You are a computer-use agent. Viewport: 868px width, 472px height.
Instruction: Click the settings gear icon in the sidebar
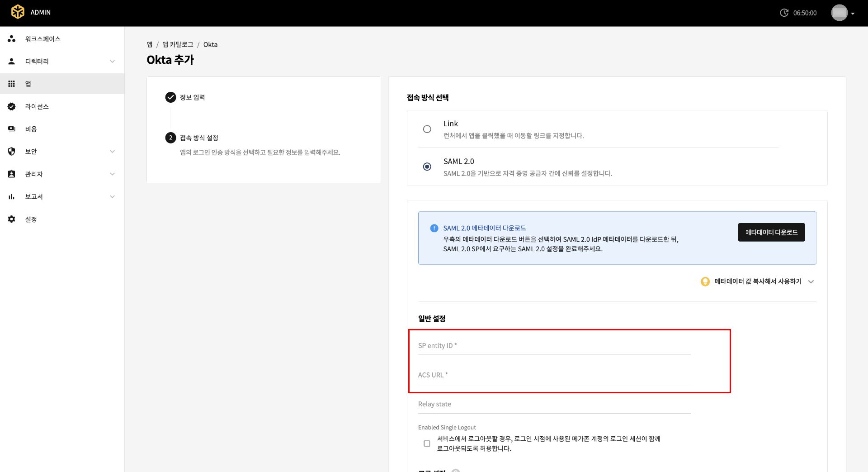[x=12, y=219]
